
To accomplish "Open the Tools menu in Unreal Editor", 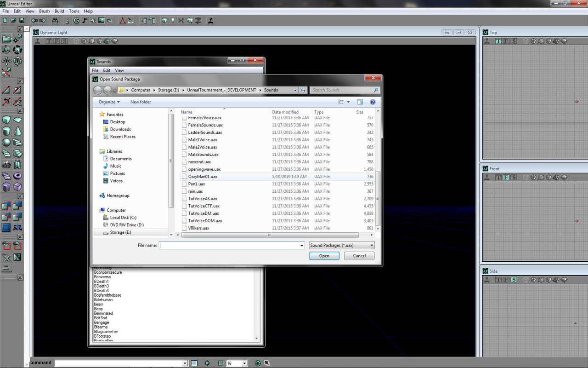I will pyautogui.click(x=74, y=11).
